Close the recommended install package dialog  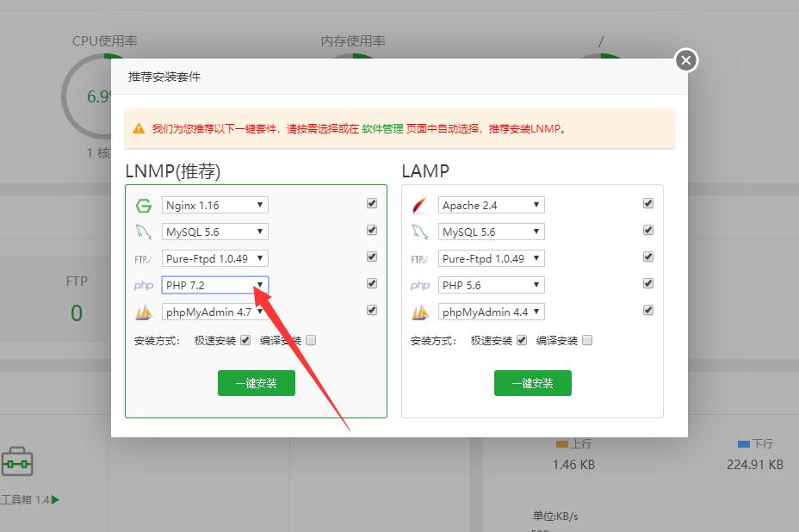(x=686, y=60)
